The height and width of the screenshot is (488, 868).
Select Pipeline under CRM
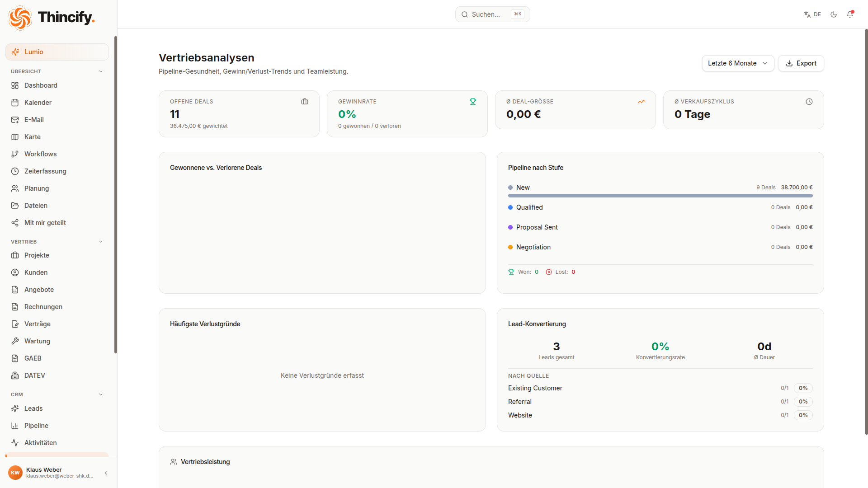57,426
